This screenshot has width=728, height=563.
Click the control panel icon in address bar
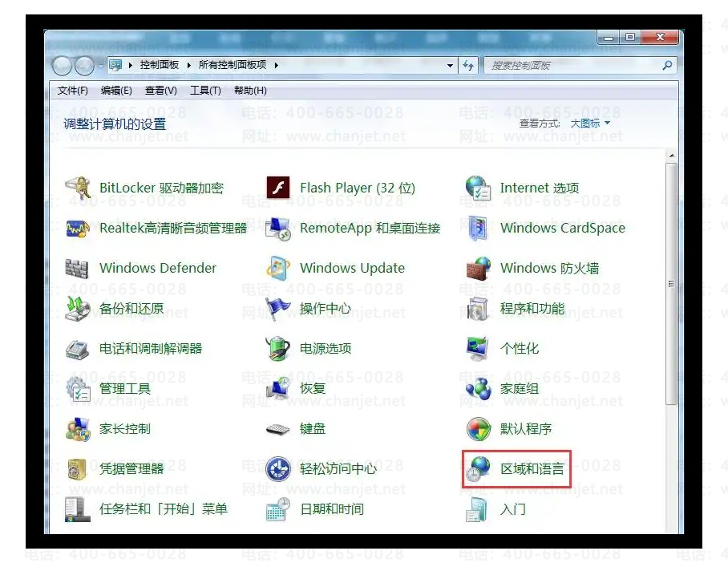click(x=115, y=66)
